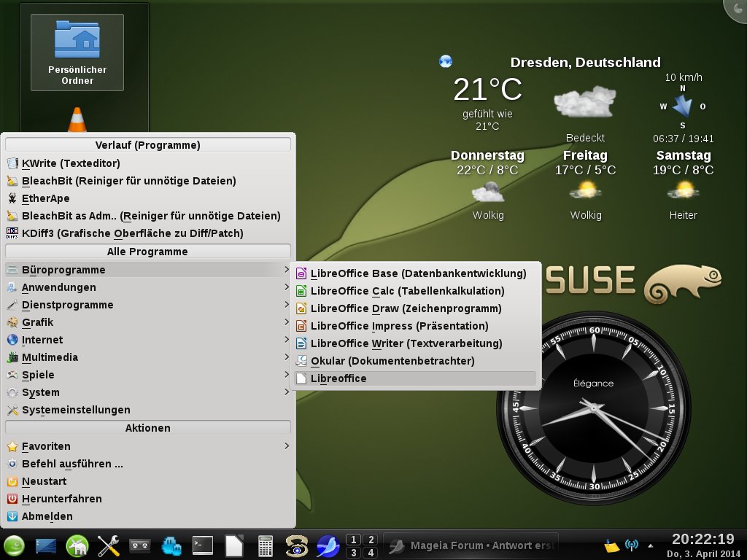Image resolution: width=747 pixels, height=560 pixels.
Task: Expand the Dienstprogramme submenu
Action: click(147, 305)
